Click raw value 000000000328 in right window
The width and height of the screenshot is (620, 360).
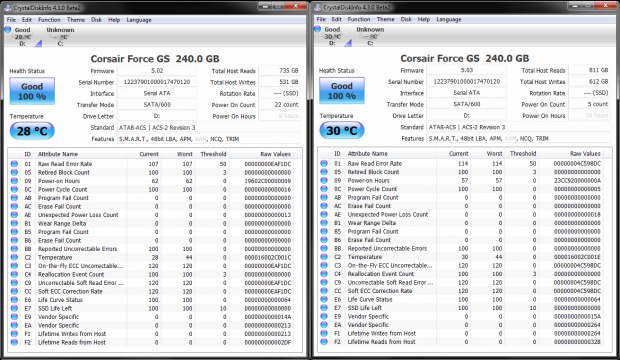coord(577,342)
